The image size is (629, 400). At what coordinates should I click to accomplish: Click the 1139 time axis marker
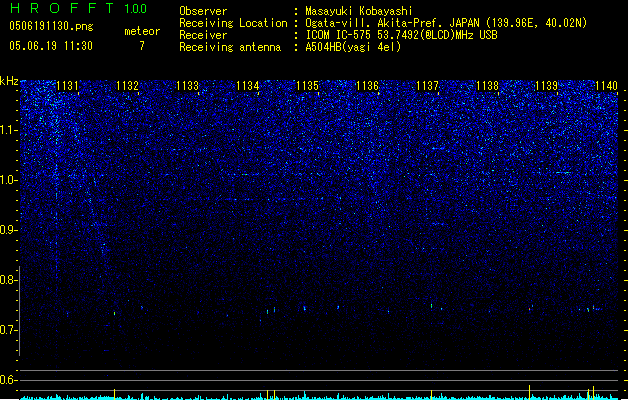pyautogui.click(x=547, y=86)
